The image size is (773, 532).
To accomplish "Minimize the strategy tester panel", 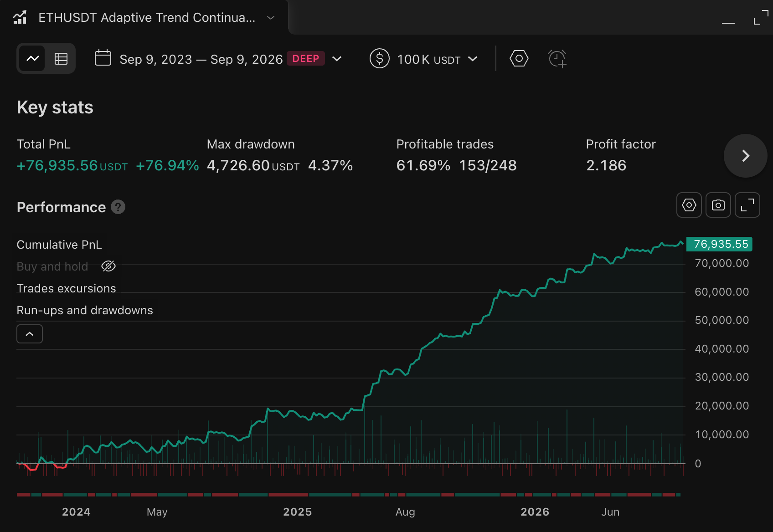I will point(728,22).
